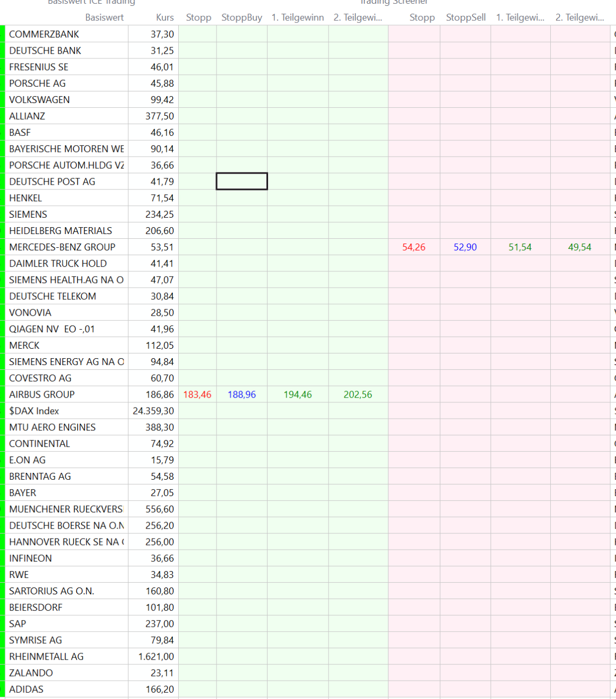This screenshot has width=616, height=699.
Task: Click the StoppSell column header
Action: tap(465, 17)
